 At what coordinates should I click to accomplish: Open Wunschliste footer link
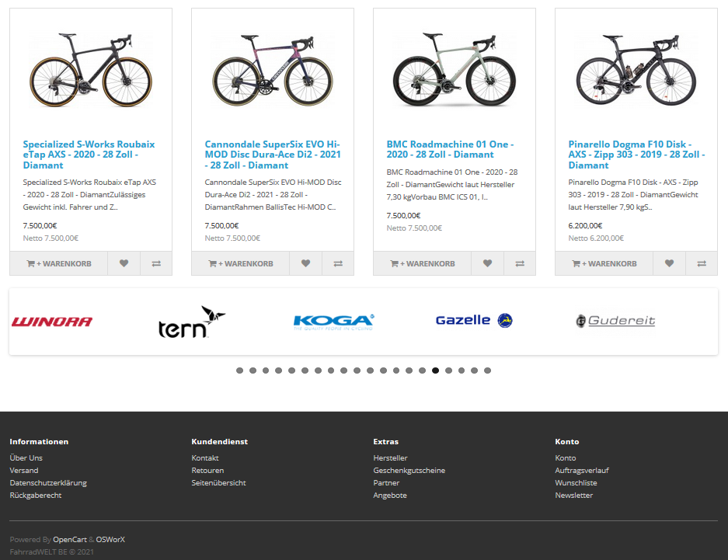576,483
